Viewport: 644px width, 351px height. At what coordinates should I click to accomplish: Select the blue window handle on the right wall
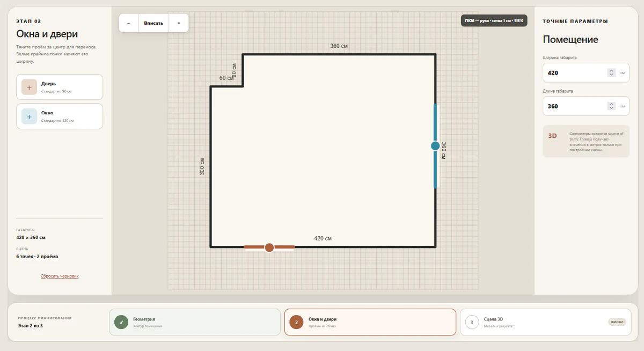(435, 146)
